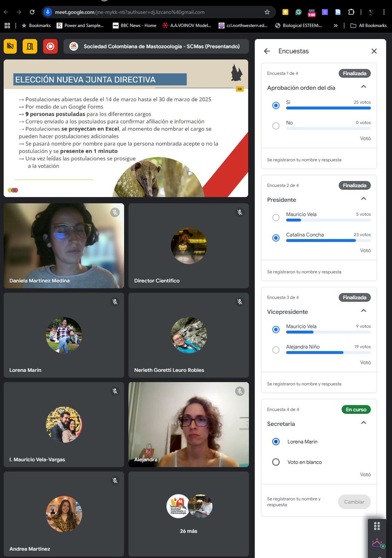Click the yellow no-presentation icon button
The height and width of the screenshot is (558, 392).
click(x=11, y=46)
